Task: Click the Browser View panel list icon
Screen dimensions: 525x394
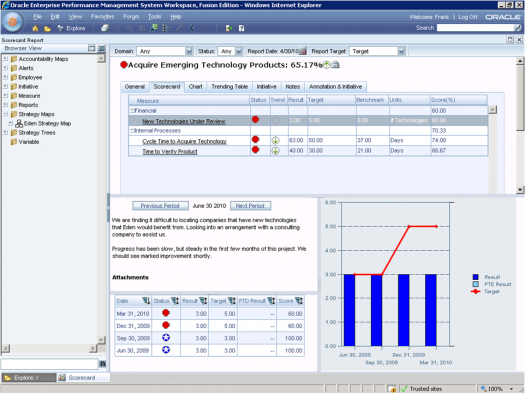Action: [101, 49]
